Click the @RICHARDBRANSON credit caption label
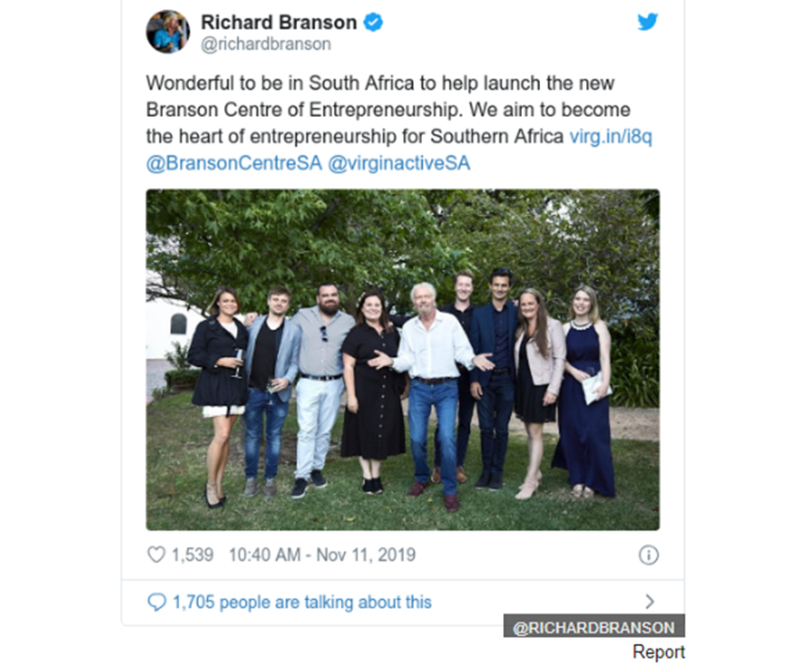Image resolution: width=792 pixels, height=672 pixels. pyautogui.click(x=593, y=627)
